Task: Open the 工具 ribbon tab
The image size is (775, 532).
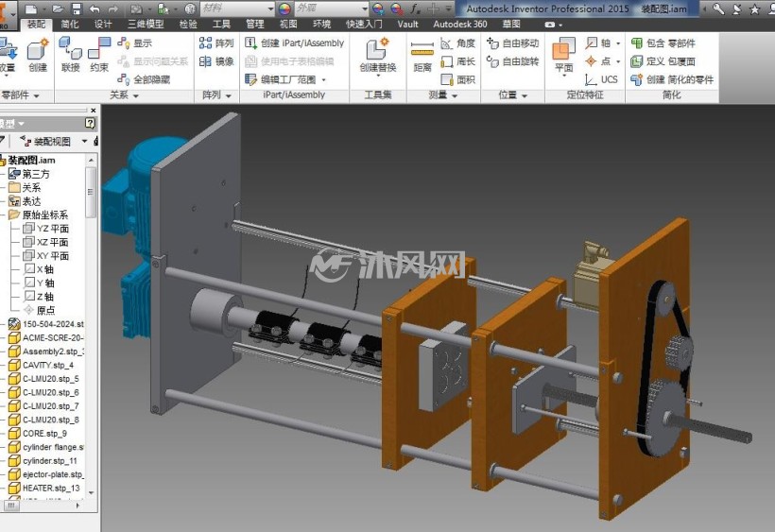Action: pos(221,25)
